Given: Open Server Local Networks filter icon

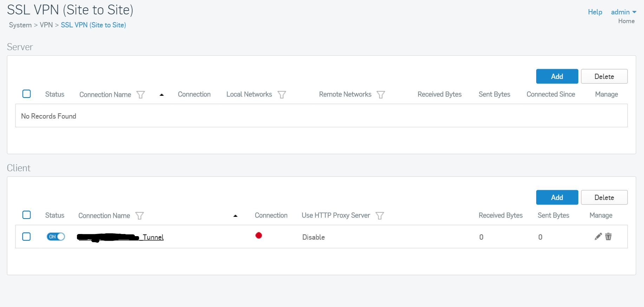Looking at the screenshot, I should pyautogui.click(x=282, y=95).
